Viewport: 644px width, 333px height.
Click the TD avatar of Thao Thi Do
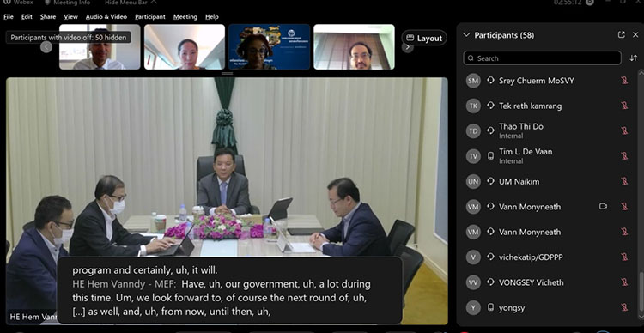(x=473, y=130)
